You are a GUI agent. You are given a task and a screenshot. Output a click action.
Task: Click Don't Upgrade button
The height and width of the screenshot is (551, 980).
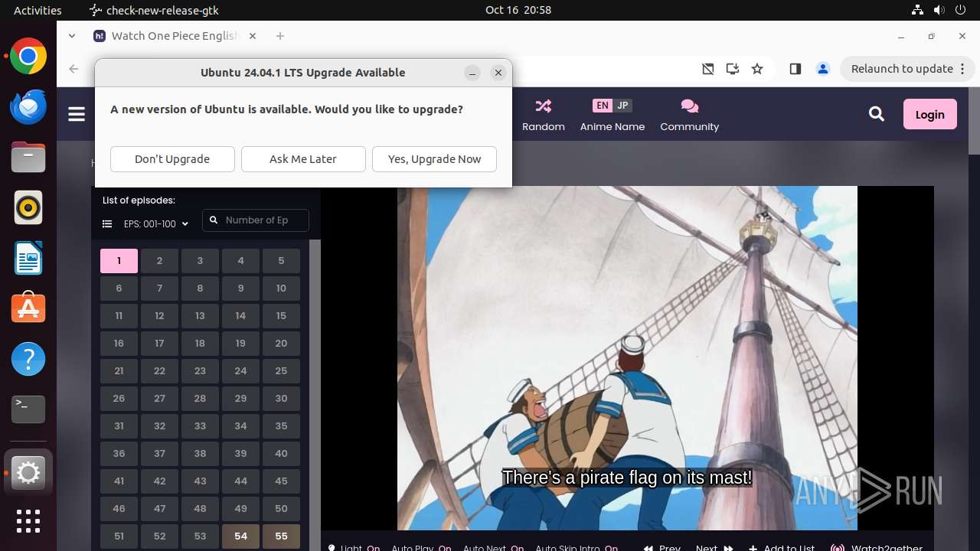pyautogui.click(x=172, y=159)
